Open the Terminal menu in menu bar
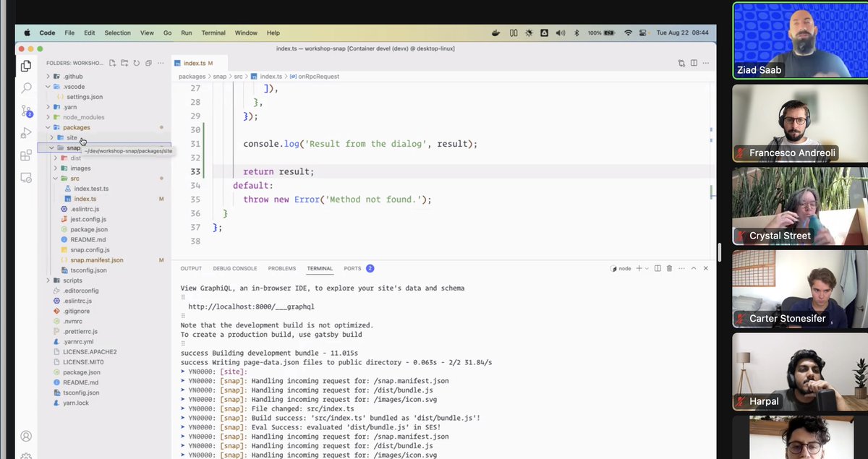 pos(213,33)
